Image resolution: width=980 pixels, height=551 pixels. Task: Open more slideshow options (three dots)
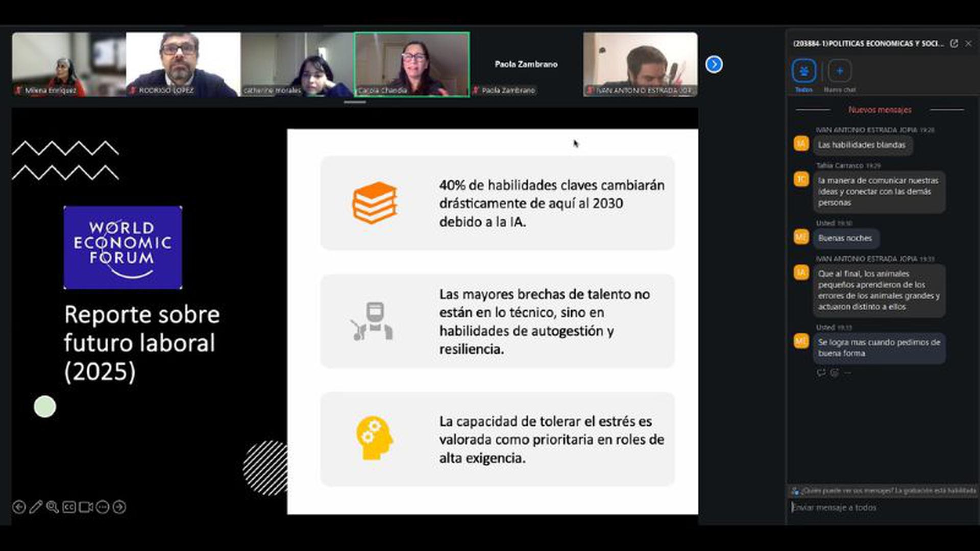[x=102, y=507]
